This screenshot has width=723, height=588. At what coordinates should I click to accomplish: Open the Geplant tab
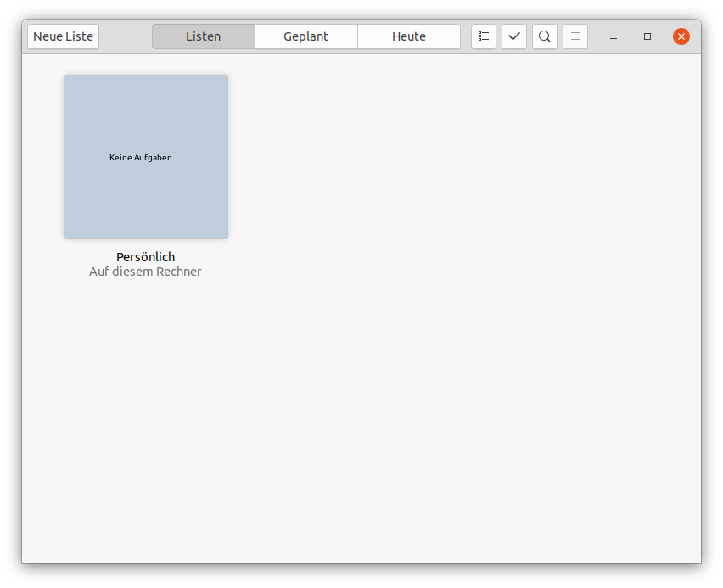pos(306,36)
